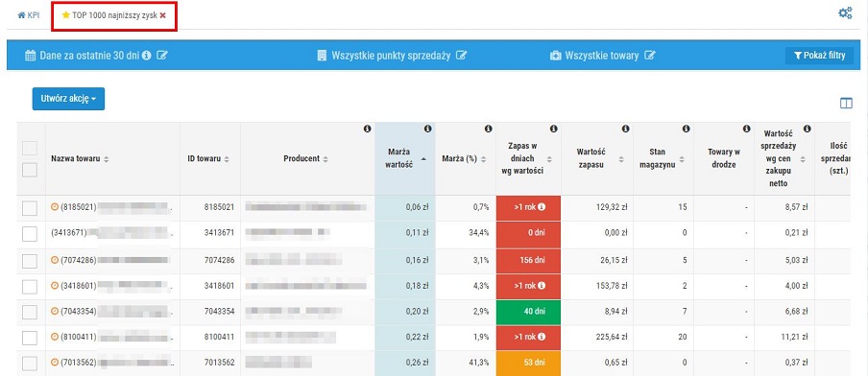Click green 40 dni stock cell
The width and height of the screenshot is (868, 376).
point(529,312)
